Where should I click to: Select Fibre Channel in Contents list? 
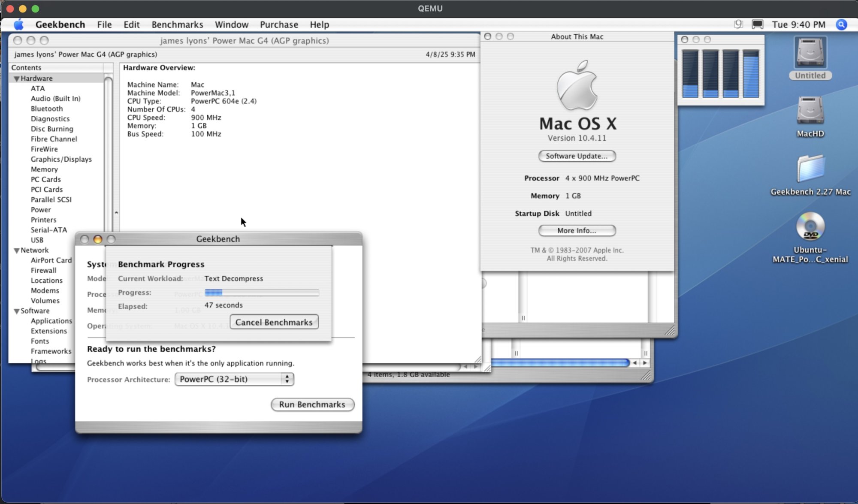[x=54, y=139]
